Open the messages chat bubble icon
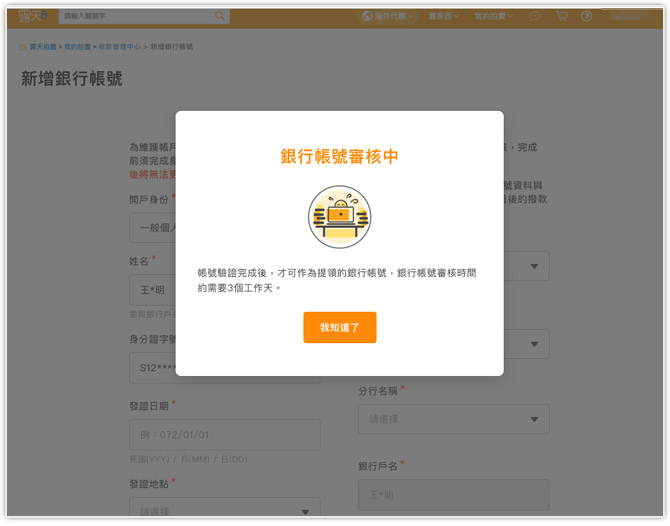The height and width of the screenshot is (526, 670). pos(536,16)
